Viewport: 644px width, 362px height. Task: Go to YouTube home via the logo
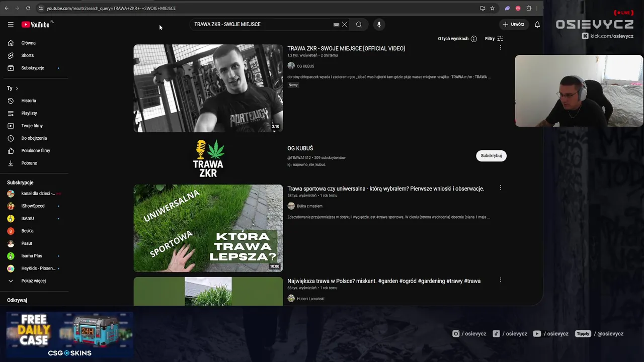click(x=35, y=25)
